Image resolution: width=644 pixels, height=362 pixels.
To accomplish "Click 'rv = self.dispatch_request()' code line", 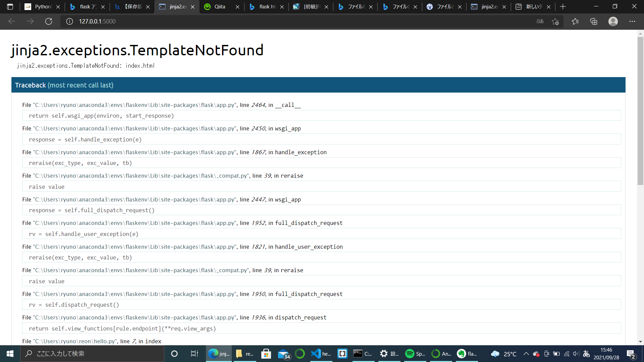I will [321, 305].
